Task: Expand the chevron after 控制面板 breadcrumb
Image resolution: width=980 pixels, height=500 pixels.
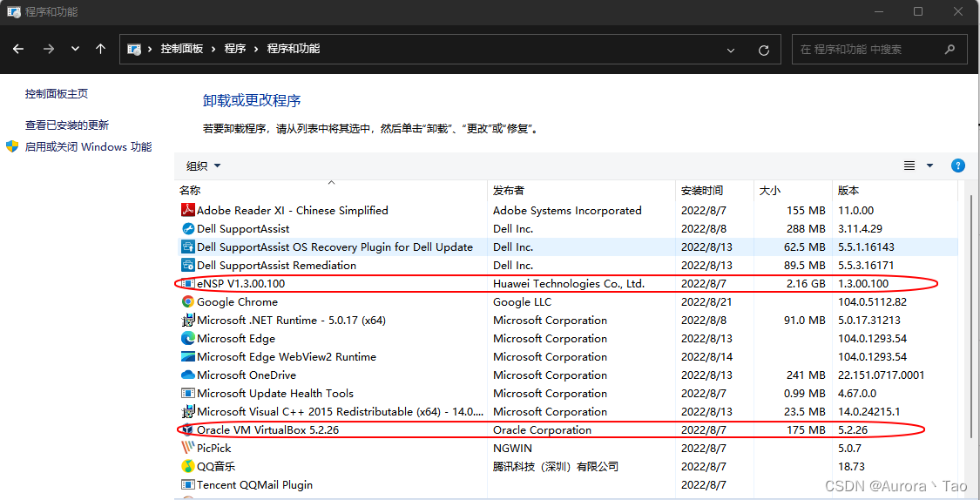Action: (x=213, y=49)
